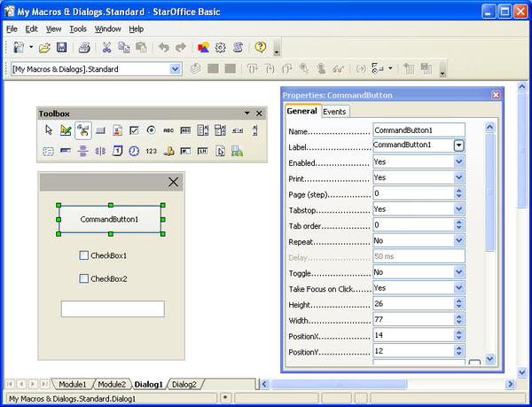Expand the Toggle property dropdown

click(459, 272)
